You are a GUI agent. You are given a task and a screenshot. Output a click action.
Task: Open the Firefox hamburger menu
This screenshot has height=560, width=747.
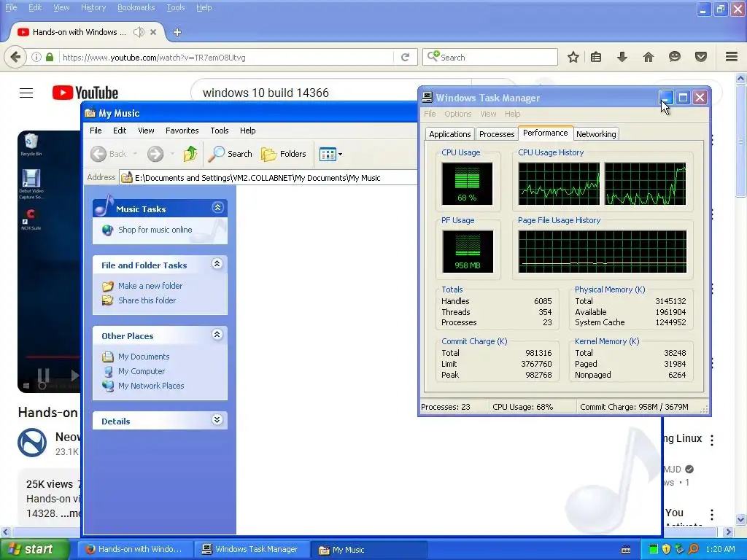point(732,57)
